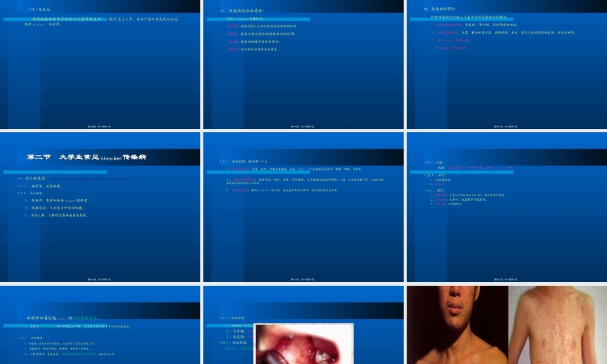Image resolution: width=607 pixels, height=364 pixels.
Task: Open the slide 三、传染病的临床特征
Action: point(303,73)
